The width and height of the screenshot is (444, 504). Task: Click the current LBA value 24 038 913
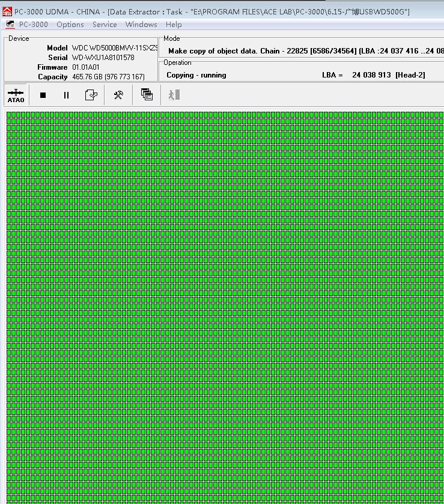click(x=371, y=75)
